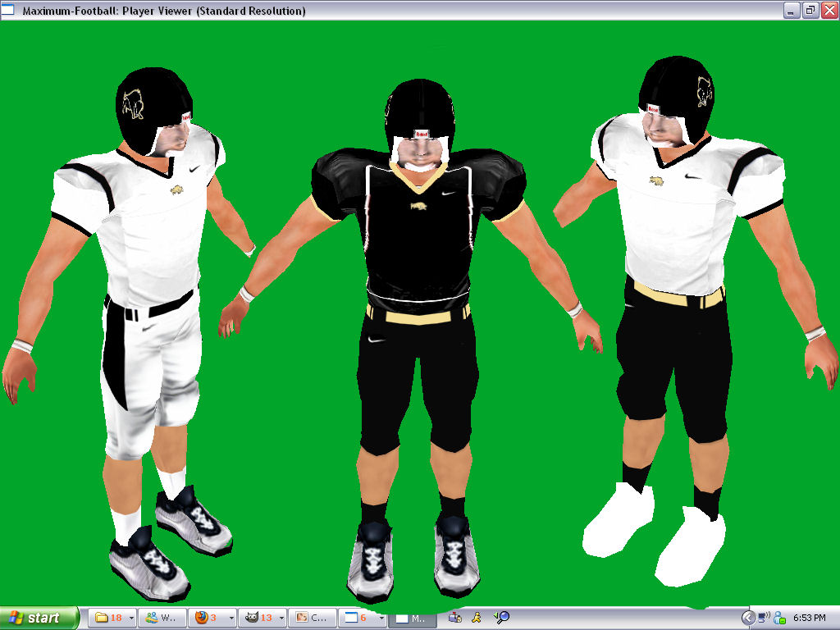Click the Player Viewer window title icon
The image size is (840, 630).
pyautogui.click(x=7, y=10)
